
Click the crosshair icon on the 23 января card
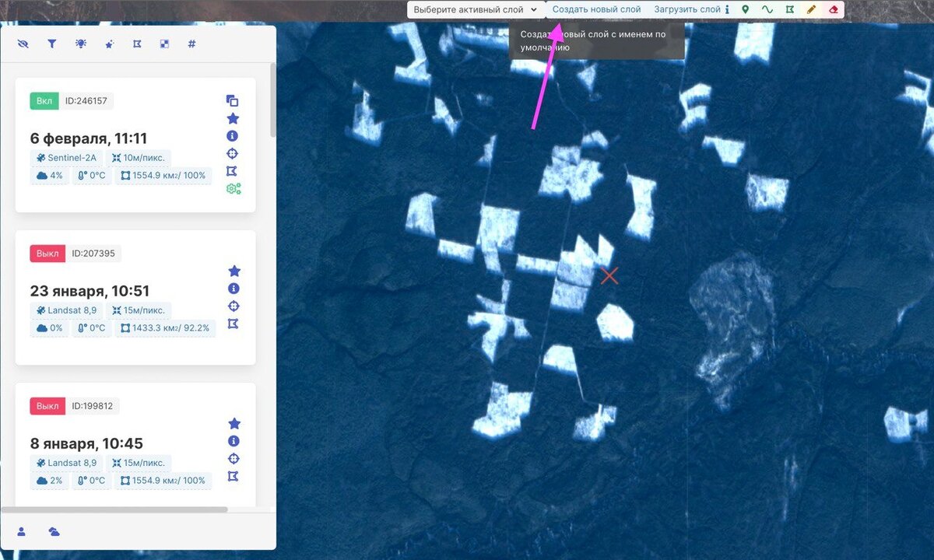click(x=233, y=306)
